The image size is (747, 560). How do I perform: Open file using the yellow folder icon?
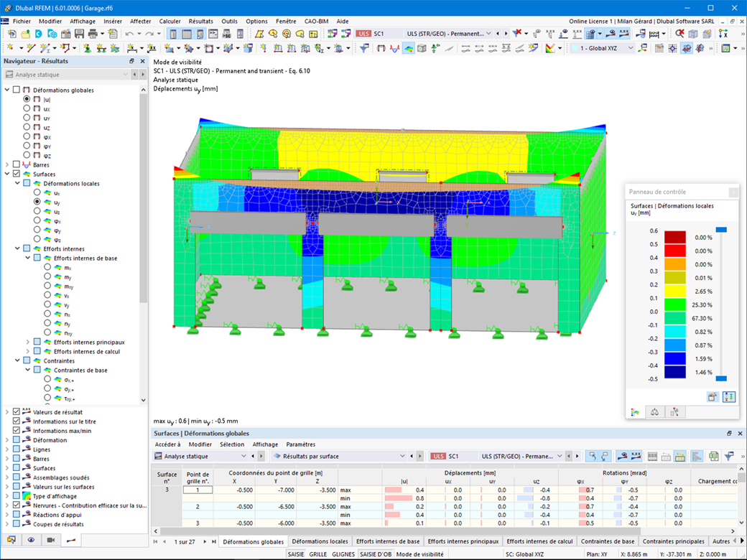pos(25,34)
